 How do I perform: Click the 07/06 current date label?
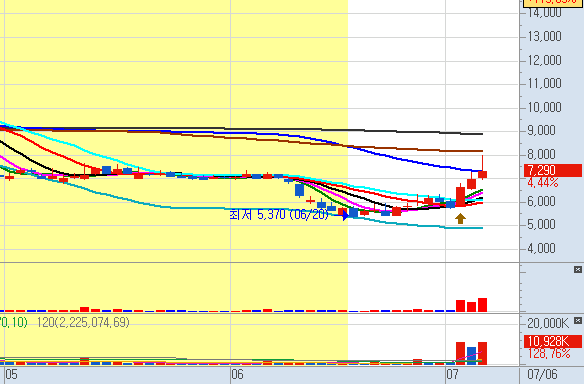coord(542,374)
